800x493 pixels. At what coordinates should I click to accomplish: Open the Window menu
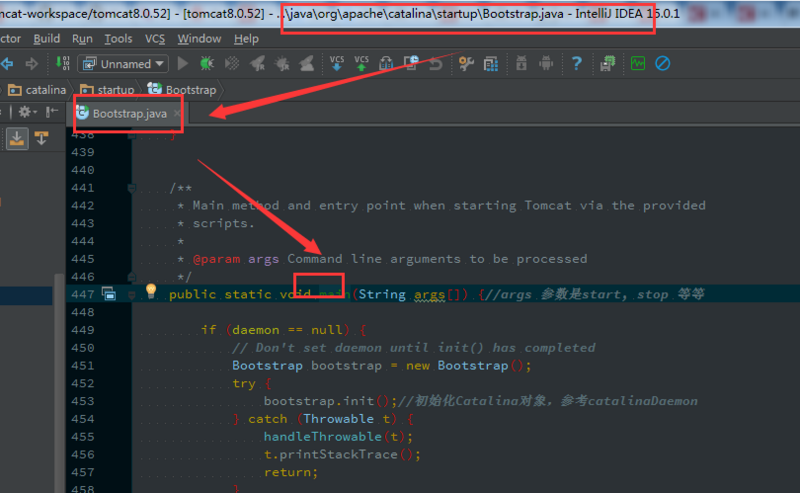click(x=199, y=39)
